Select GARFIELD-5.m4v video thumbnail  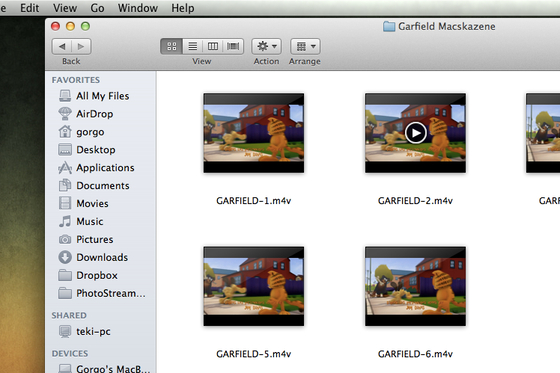pyautogui.click(x=254, y=286)
